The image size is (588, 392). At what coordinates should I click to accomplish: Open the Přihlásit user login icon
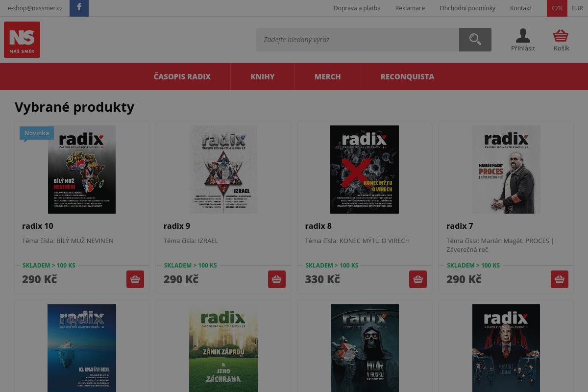523,40
